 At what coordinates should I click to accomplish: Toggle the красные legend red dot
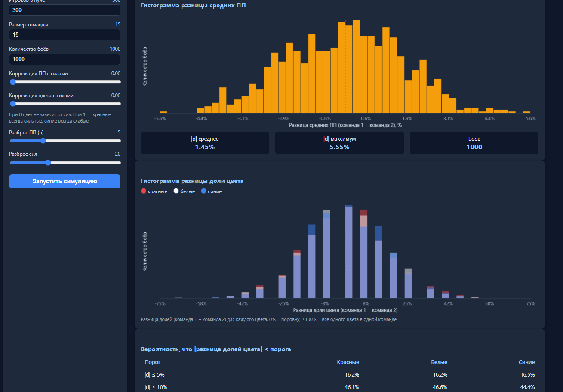click(144, 191)
